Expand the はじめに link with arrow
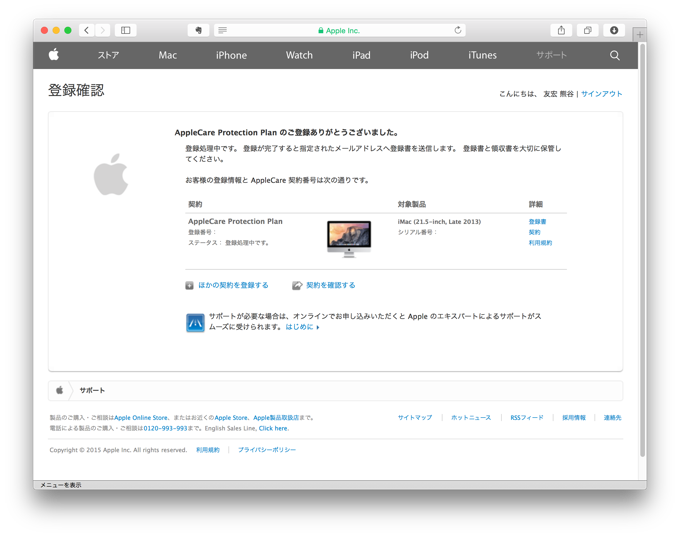 coord(302,327)
